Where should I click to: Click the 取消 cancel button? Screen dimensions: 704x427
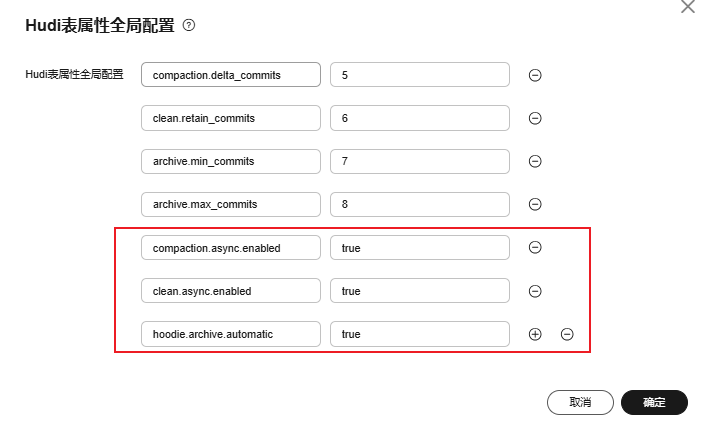[x=580, y=402]
